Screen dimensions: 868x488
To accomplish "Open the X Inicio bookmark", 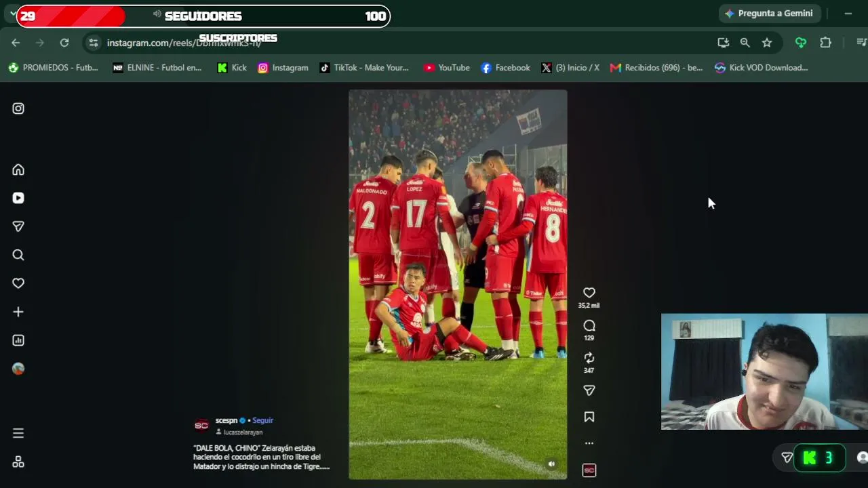I will pos(570,68).
